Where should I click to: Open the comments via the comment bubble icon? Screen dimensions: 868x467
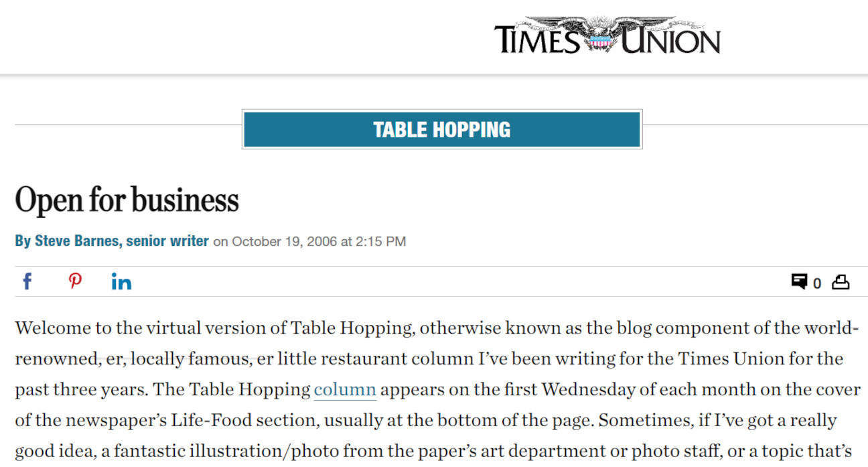801,281
